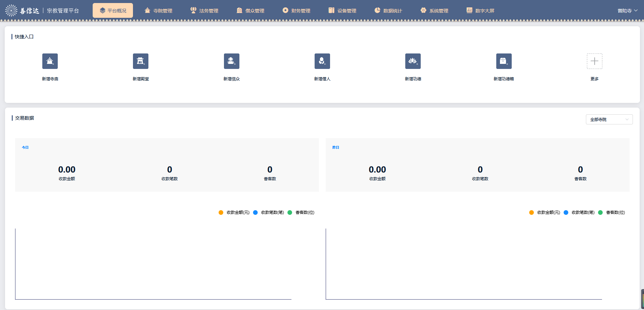Screen dimensions: 644x310
Task: Click the 新增僧人 quick entry icon
Action: pyautogui.click(x=322, y=61)
